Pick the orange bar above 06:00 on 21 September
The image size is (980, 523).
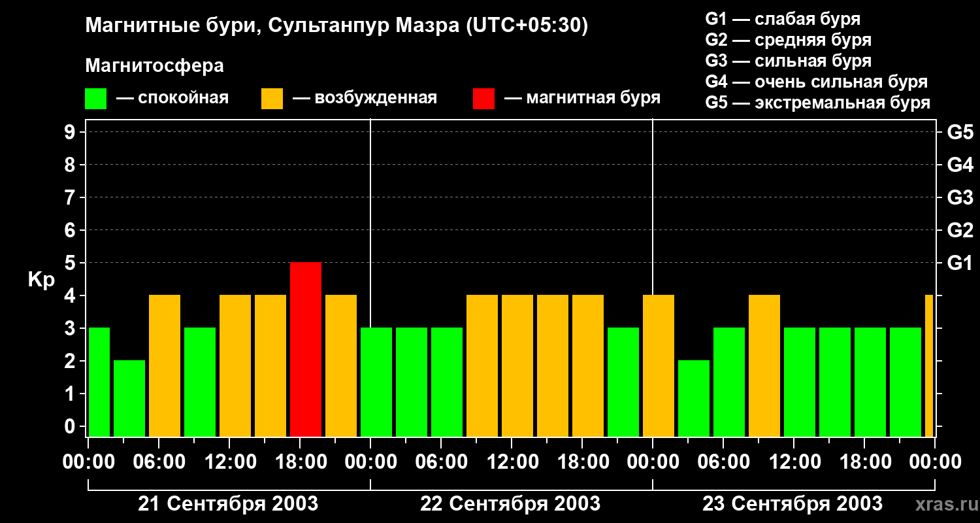(x=165, y=365)
